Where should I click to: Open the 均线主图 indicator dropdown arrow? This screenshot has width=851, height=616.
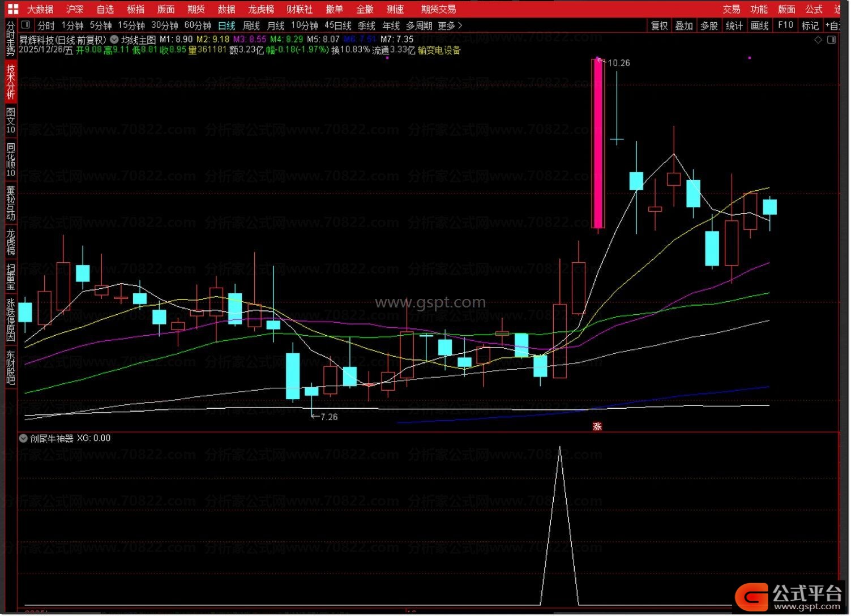pyautogui.click(x=114, y=40)
